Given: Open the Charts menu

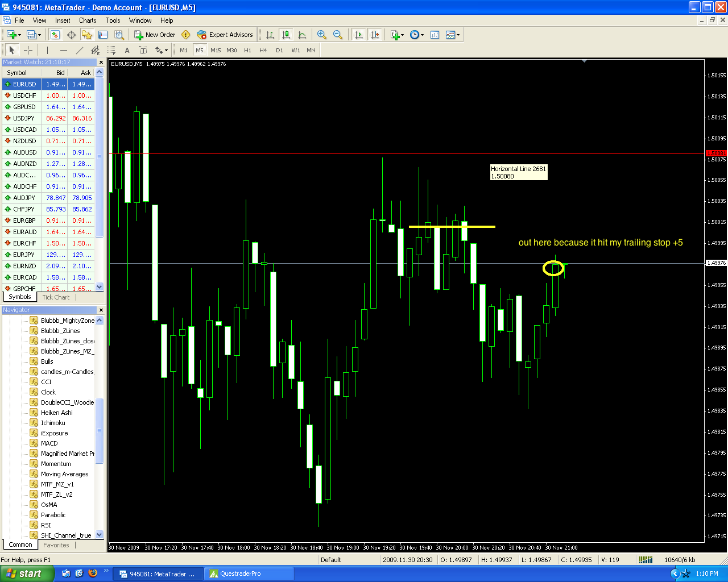Looking at the screenshot, I should tap(88, 20).
